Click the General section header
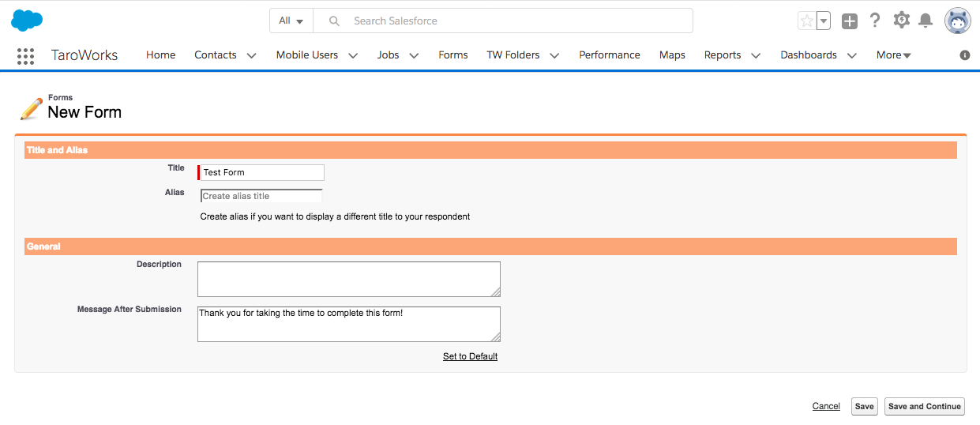980x425 pixels. pyautogui.click(x=490, y=246)
